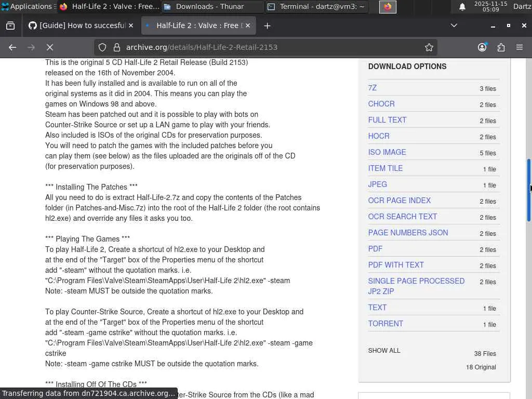Screen dimensions: 532x399
Task: Click the forward navigation arrow
Action: [31, 47]
